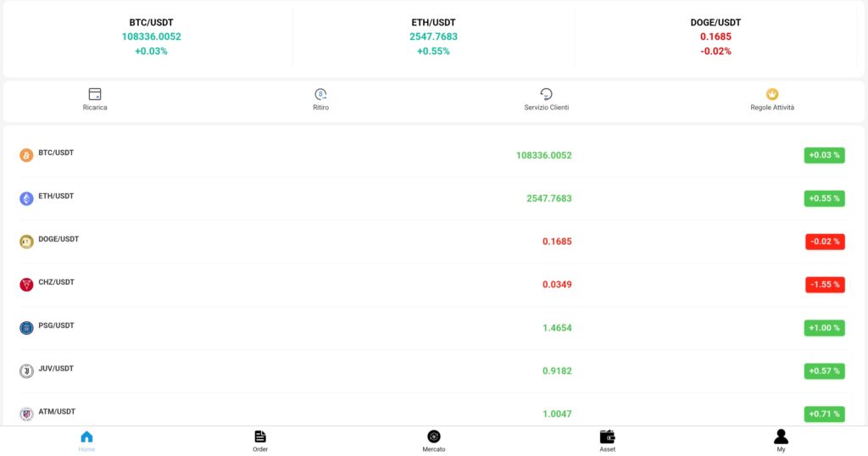868x456 pixels.
Task: Click the Juventus token icon
Action: 26,371
